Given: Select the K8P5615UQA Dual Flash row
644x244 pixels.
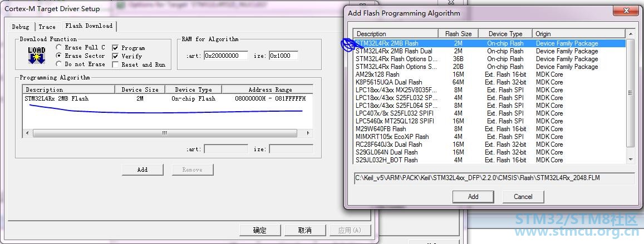Looking at the screenshot, I should coord(490,82).
